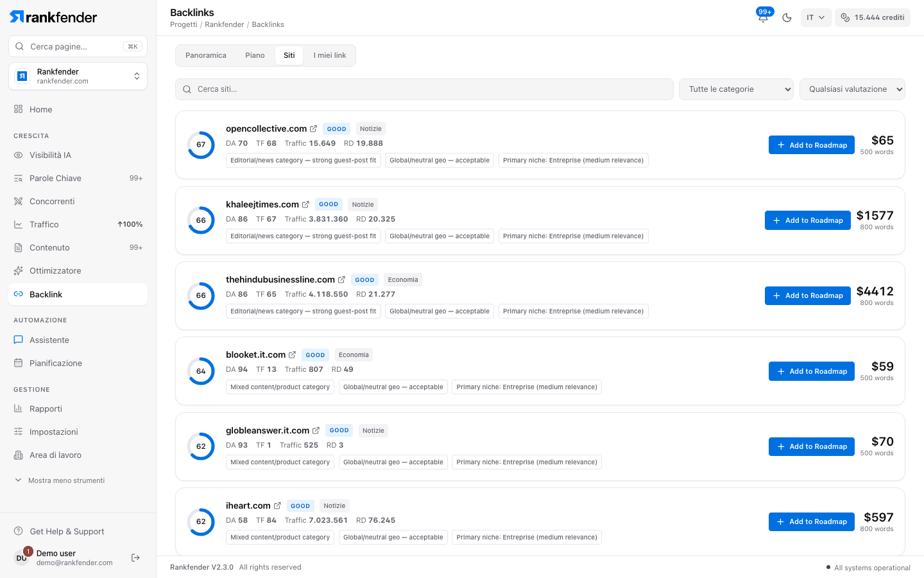Screen dimensions: 924x578
Task: Open Ottimizzatore section
Action: point(78,270)
